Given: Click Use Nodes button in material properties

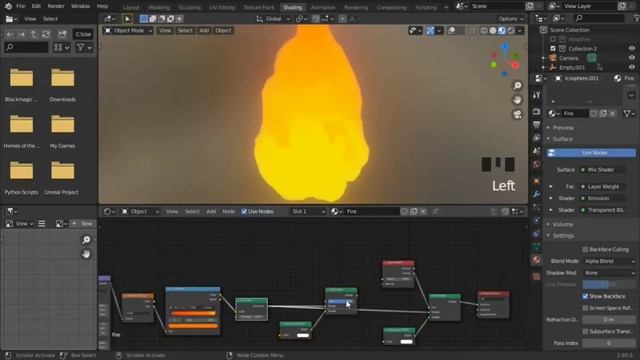Looking at the screenshot, I should coord(591,153).
